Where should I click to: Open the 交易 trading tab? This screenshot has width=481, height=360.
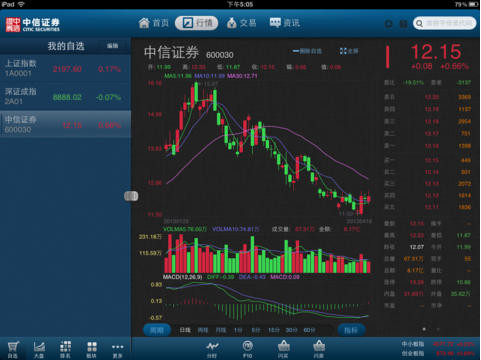(241, 23)
